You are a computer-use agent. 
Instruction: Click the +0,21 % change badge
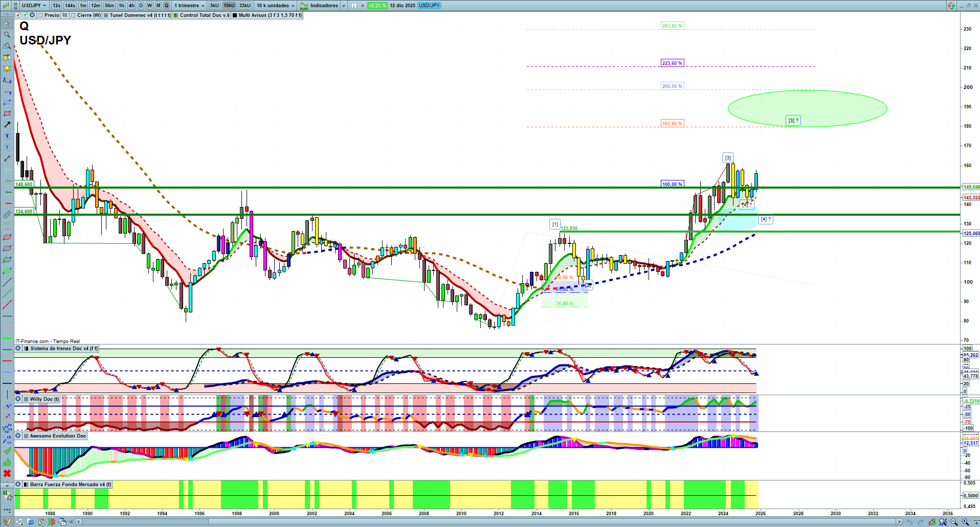pos(377,6)
